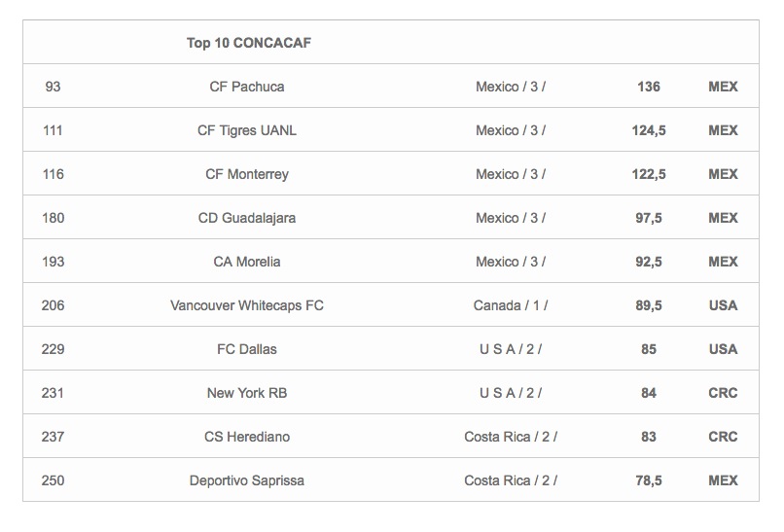This screenshot has width=784, height=532.
Task: Click the New York RB club
Action: (247, 393)
